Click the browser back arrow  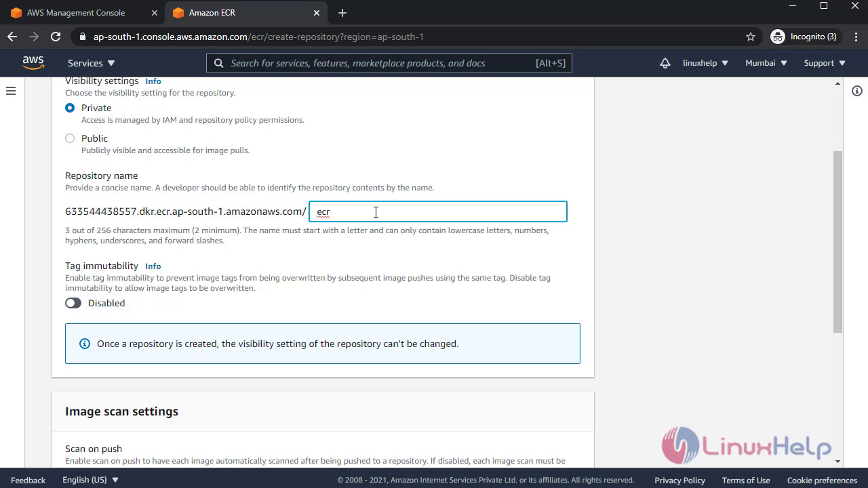[12, 37]
